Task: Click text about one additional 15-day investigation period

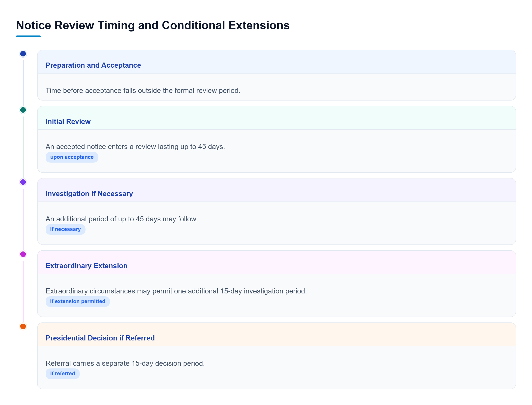Action: pyautogui.click(x=176, y=291)
